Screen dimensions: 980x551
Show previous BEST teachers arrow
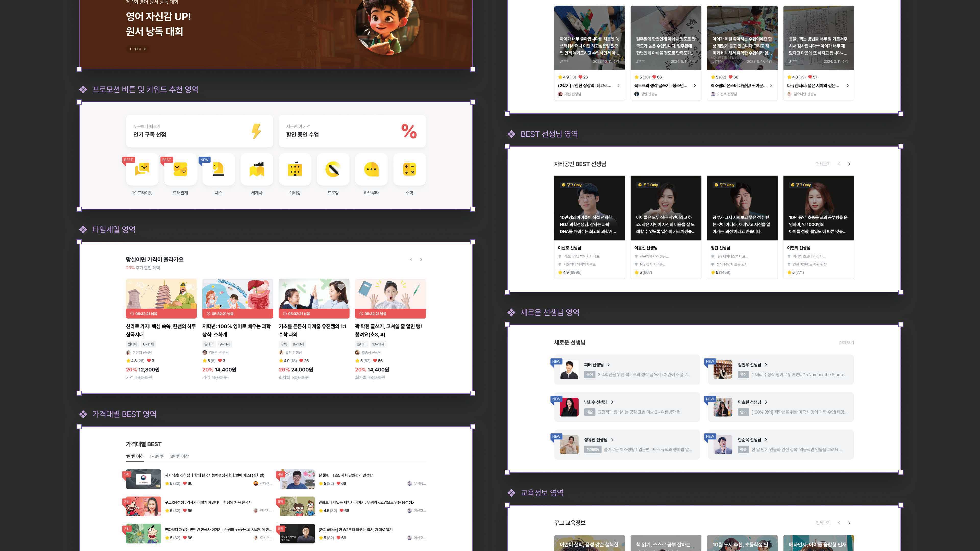click(839, 164)
